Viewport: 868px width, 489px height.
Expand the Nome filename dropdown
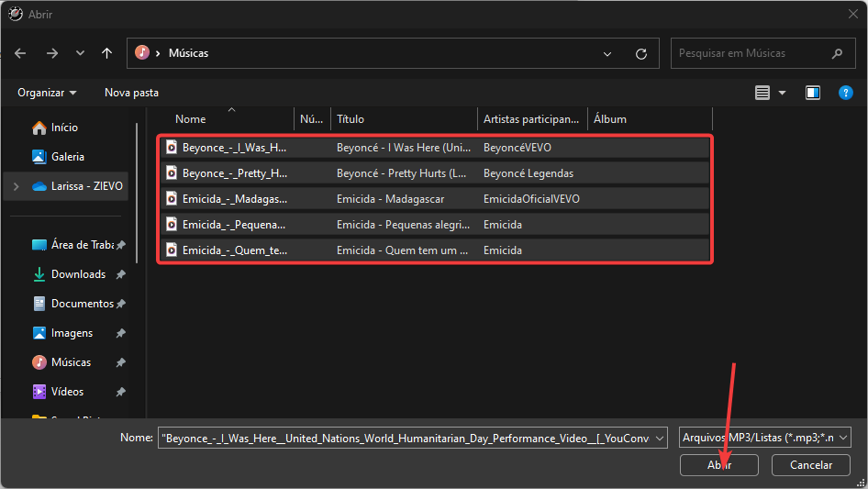pyautogui.click(x=660, y=438)
